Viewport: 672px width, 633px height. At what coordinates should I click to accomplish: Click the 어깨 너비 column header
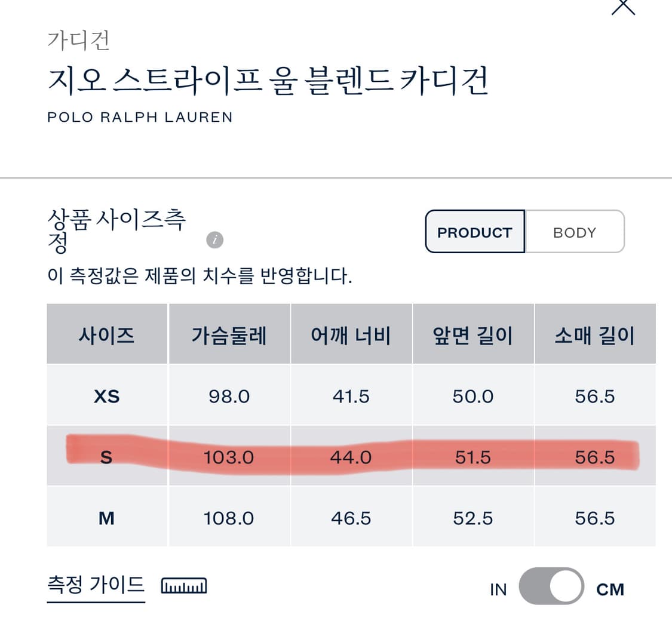[x=351, y=335]
